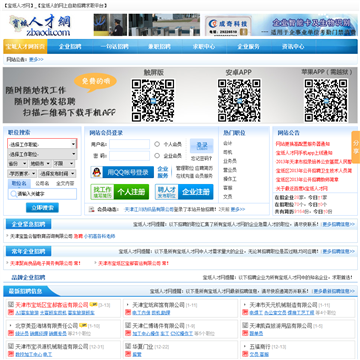Open the 安卓APP QR code
This screenshot has width=360, height=360.
[x=239, y=100]
